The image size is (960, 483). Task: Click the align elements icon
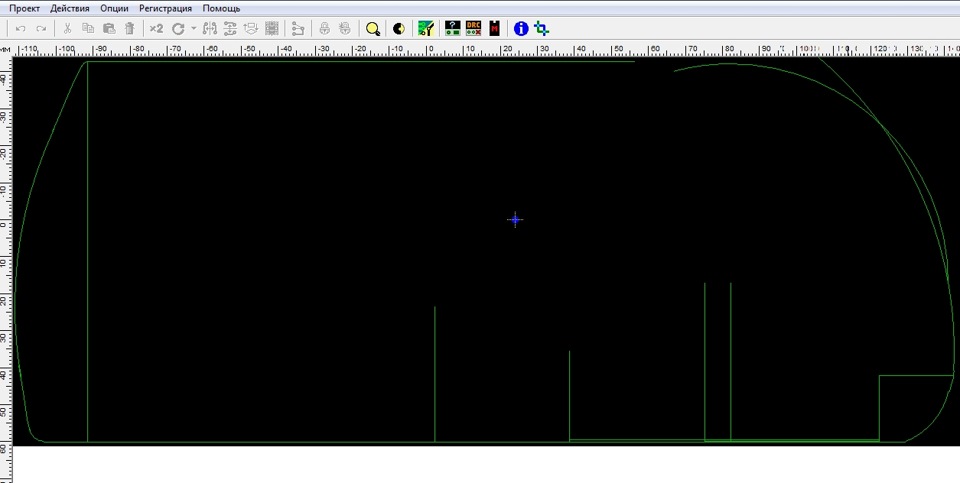pyautogui.click(x=250, y=29)
